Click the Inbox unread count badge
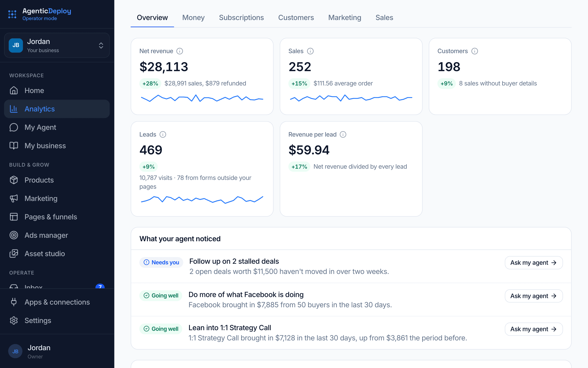 (100, 286)
